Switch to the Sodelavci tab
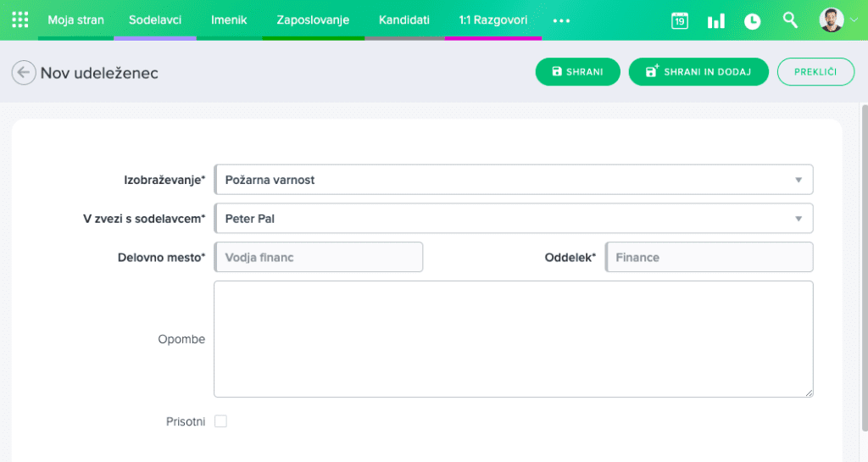Image resolution: width=868 pixels, height=462 pixels. coord(155,19)
